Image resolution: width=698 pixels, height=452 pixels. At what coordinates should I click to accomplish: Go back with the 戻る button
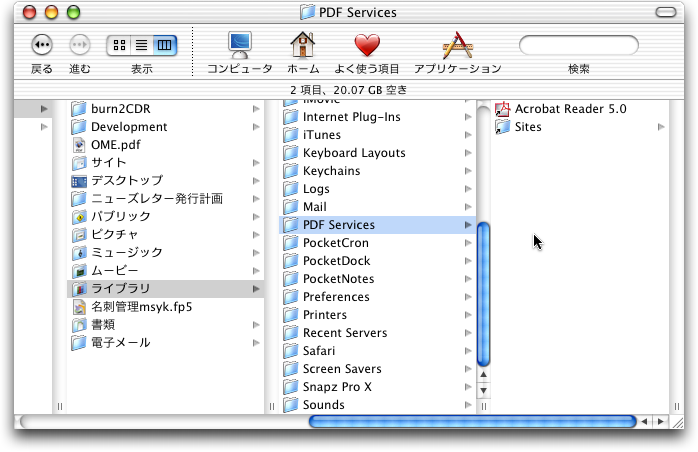click(x=42, y=45)
